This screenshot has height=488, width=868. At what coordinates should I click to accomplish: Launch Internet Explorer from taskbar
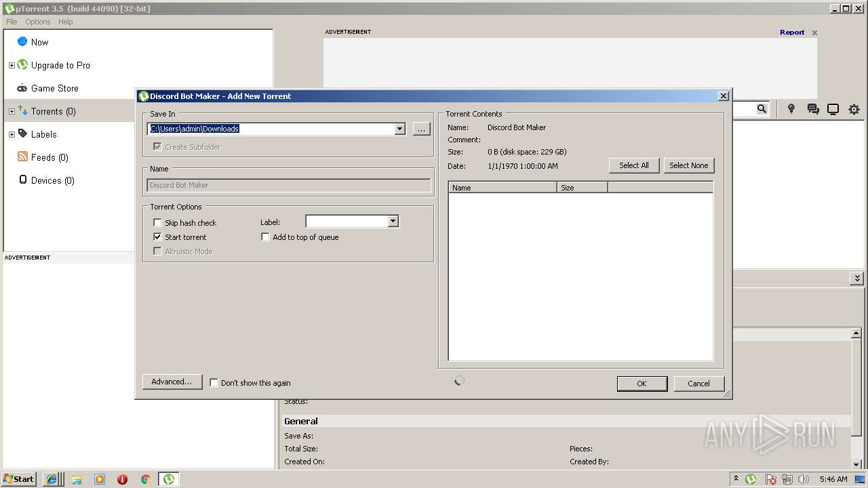pos(52,479)
